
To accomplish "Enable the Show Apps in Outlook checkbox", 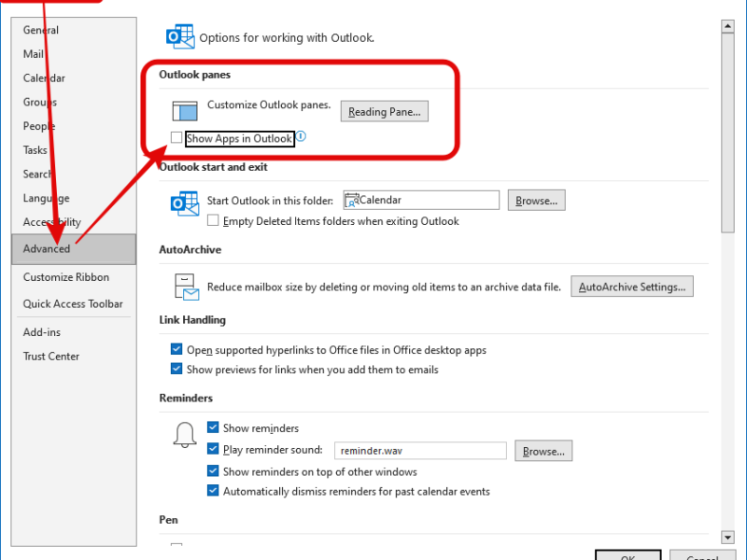I will pos(176,137).
